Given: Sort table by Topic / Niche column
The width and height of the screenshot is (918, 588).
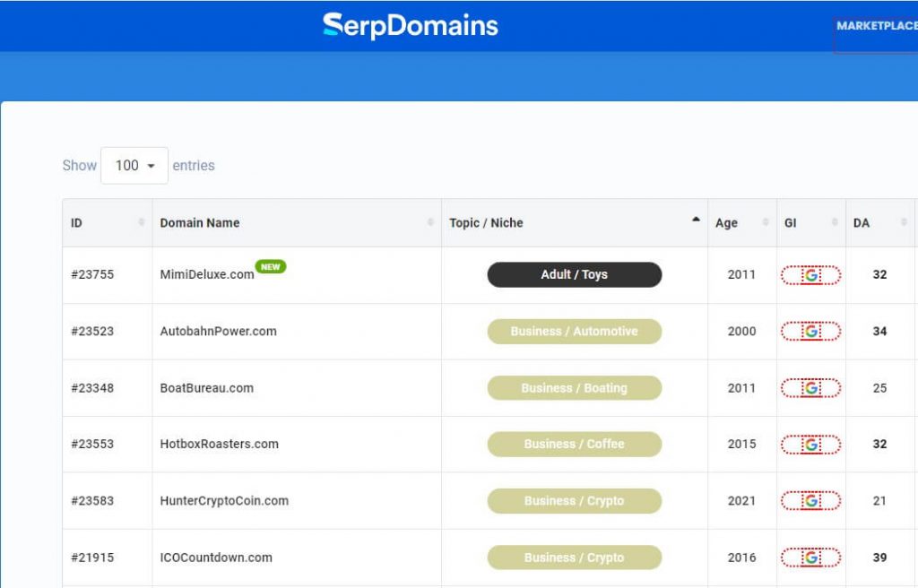Looking at the screenshot, I should click(575, 222).
